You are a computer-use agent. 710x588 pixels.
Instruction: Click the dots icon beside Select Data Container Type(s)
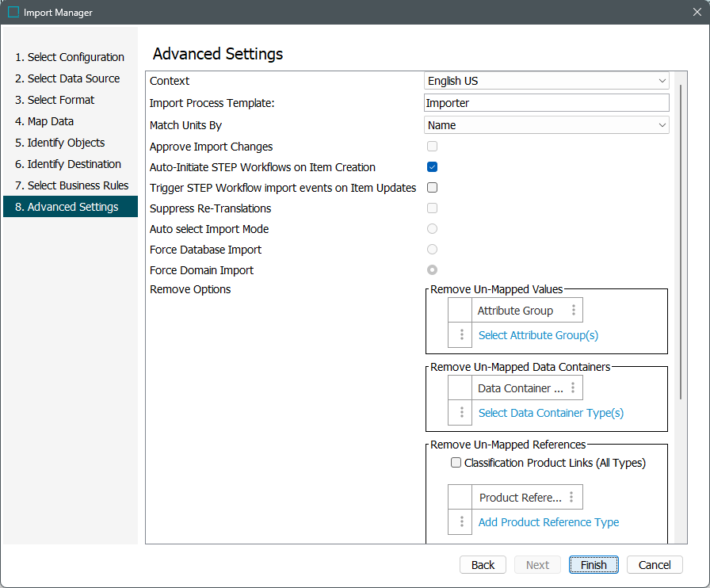pyautogui.click(x=461, y=412)
